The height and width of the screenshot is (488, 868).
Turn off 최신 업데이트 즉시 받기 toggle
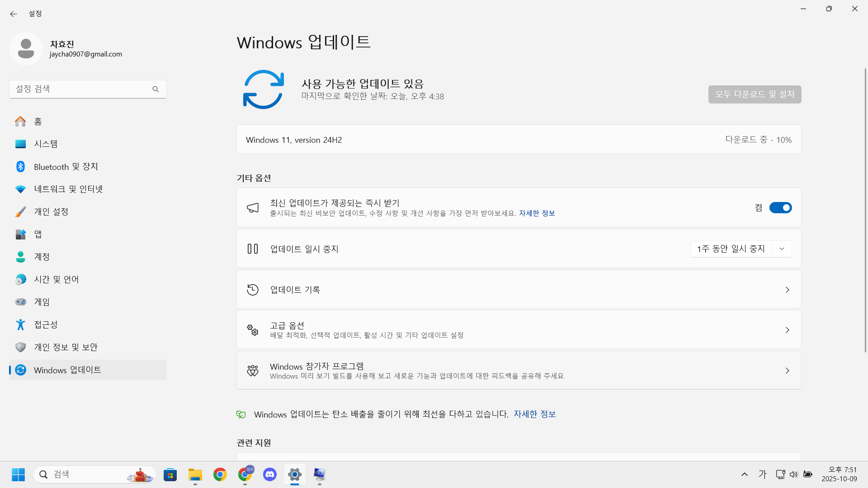(780, 207)
